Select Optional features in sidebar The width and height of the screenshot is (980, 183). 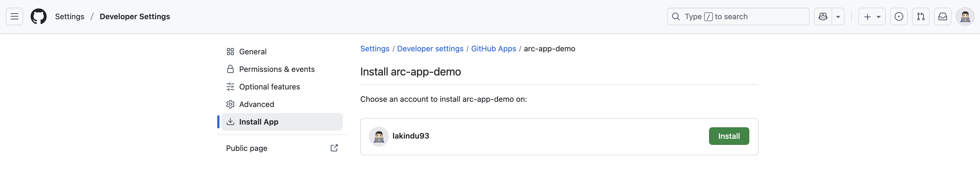(282, 86)
